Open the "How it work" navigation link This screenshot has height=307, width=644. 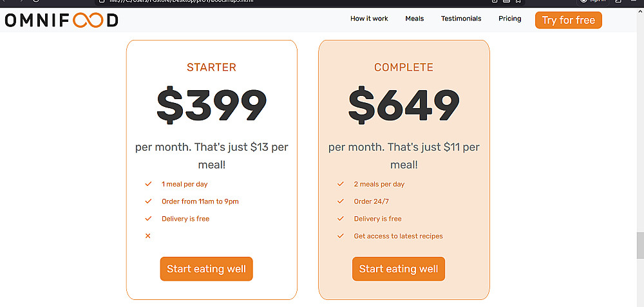point(369,19)
